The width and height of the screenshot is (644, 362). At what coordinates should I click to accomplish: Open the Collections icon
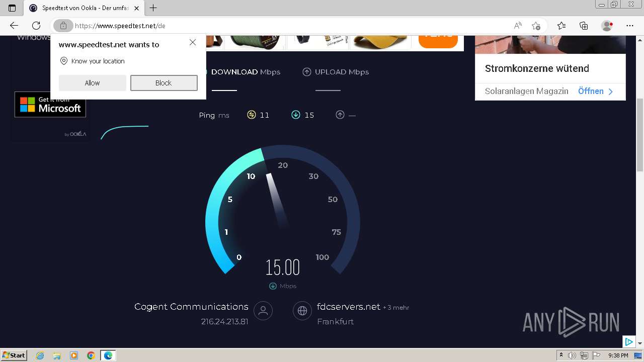pyautogui.click(x=584, y=26)
